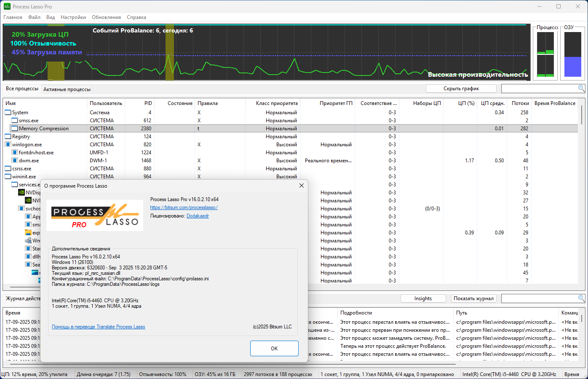Click the Реального времени priority cell of dwm.exe
This screenshot has width=588, height=379.
[x=328, y=161]
